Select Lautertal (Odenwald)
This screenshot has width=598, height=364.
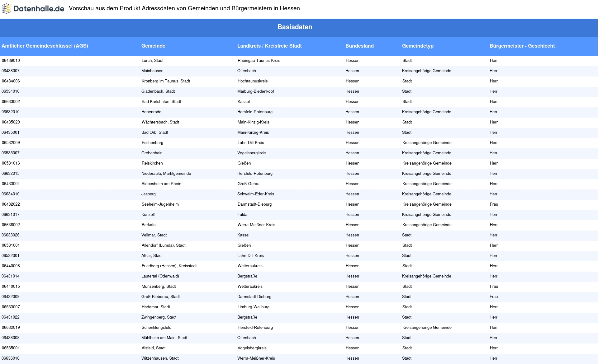click(160, 276)
